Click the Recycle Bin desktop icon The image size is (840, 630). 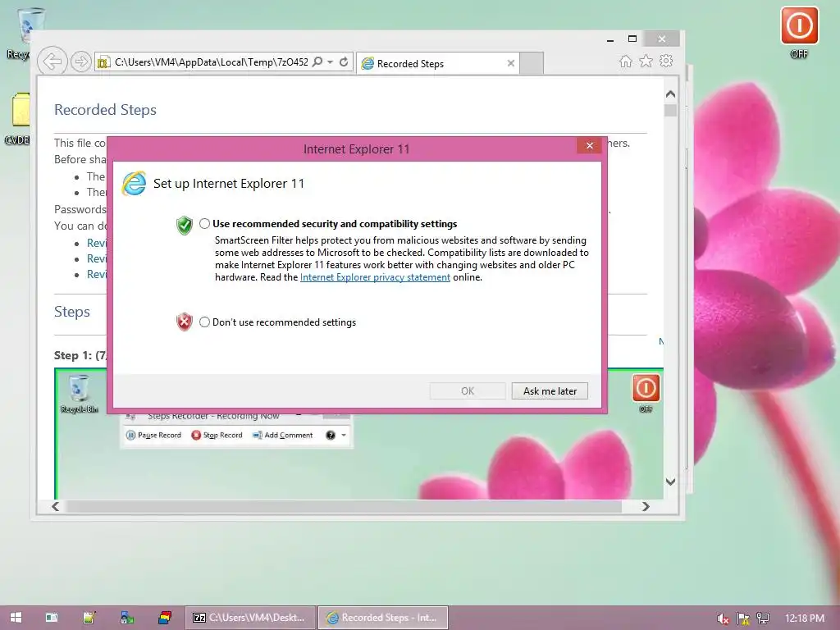point(24,32)
